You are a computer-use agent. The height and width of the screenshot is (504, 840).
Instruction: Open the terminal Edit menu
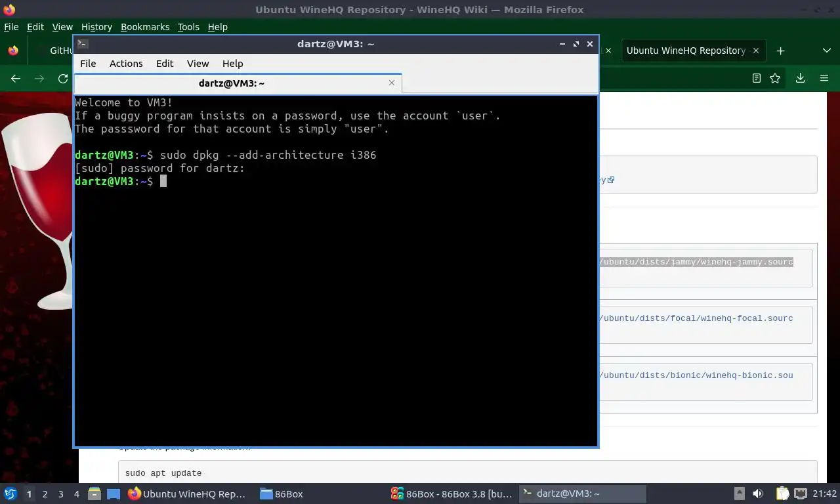165,64
